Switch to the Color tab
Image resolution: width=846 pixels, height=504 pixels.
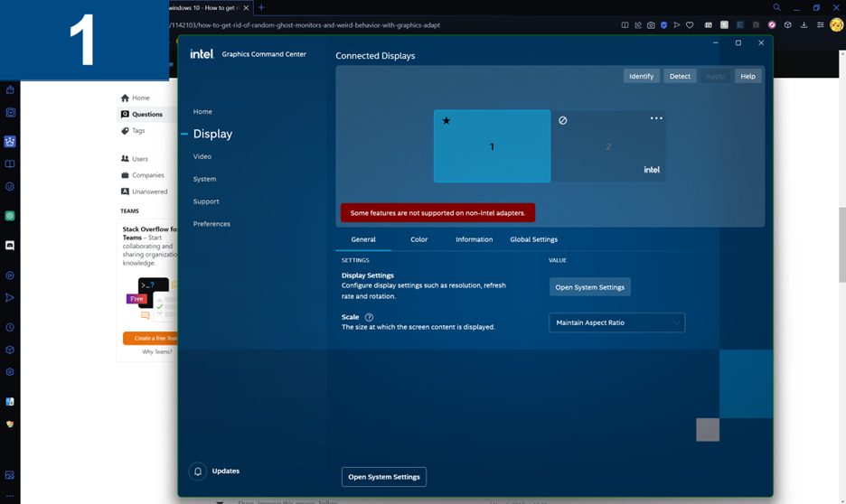click(418, 240)
